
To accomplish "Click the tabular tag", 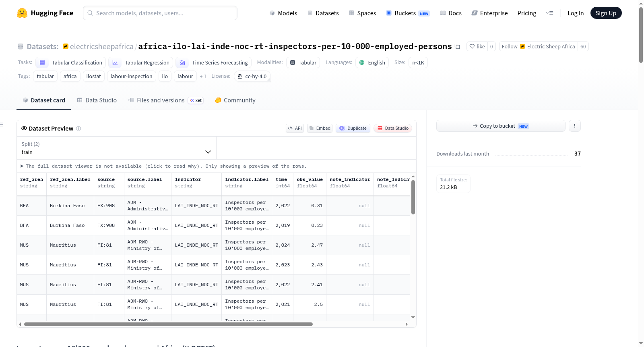I will click(x=45, y=76).
